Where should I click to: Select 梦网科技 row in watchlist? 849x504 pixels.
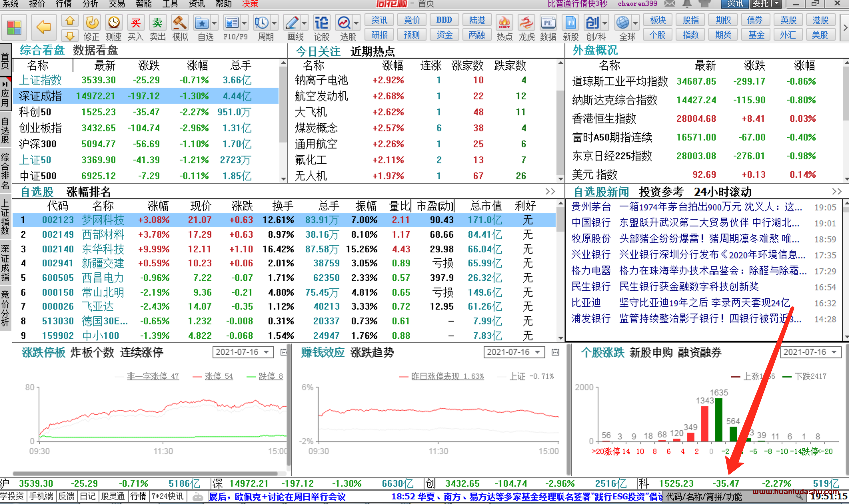point(284,220)
